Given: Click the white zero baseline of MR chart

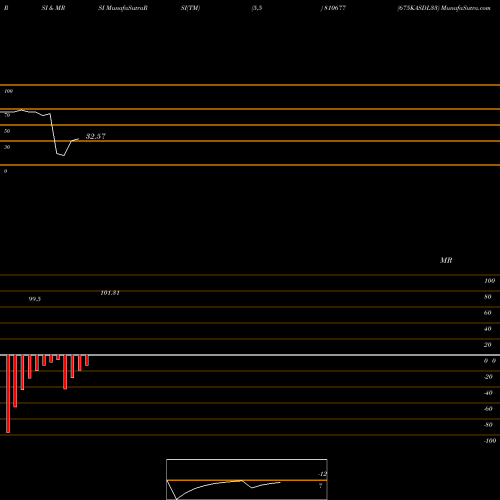Looking at the screenshot, I should coord(250,355).
